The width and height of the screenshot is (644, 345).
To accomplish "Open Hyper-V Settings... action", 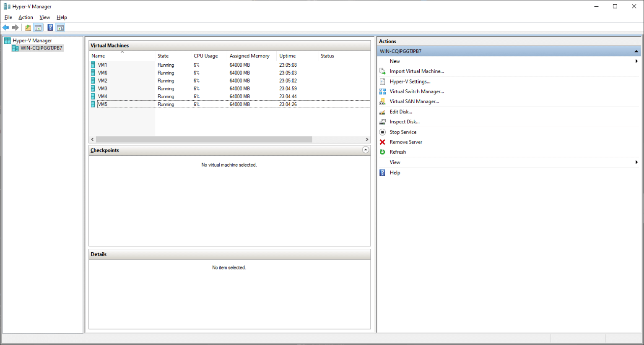I will point(410,81).
